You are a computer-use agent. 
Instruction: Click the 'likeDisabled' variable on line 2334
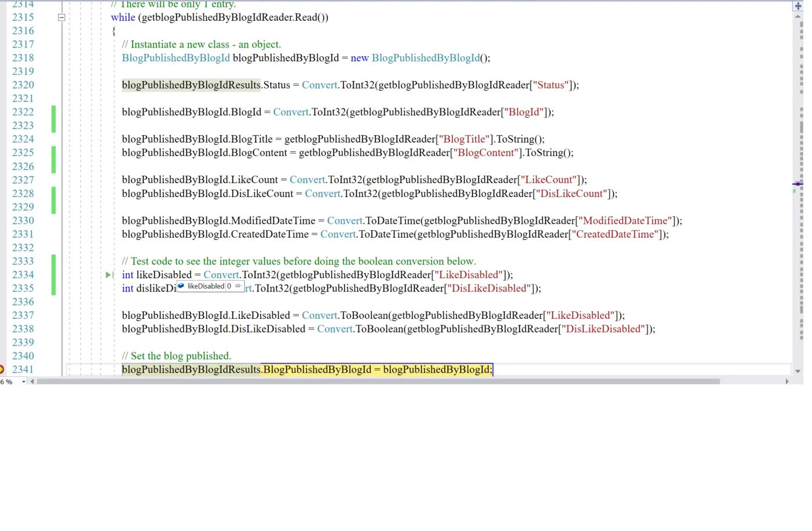[x=164, y=275]
